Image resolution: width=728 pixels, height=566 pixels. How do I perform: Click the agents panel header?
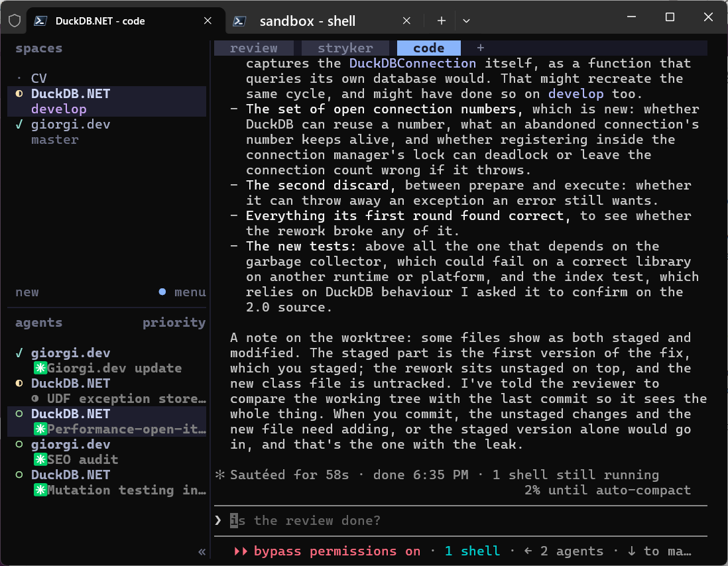[38, 322]
